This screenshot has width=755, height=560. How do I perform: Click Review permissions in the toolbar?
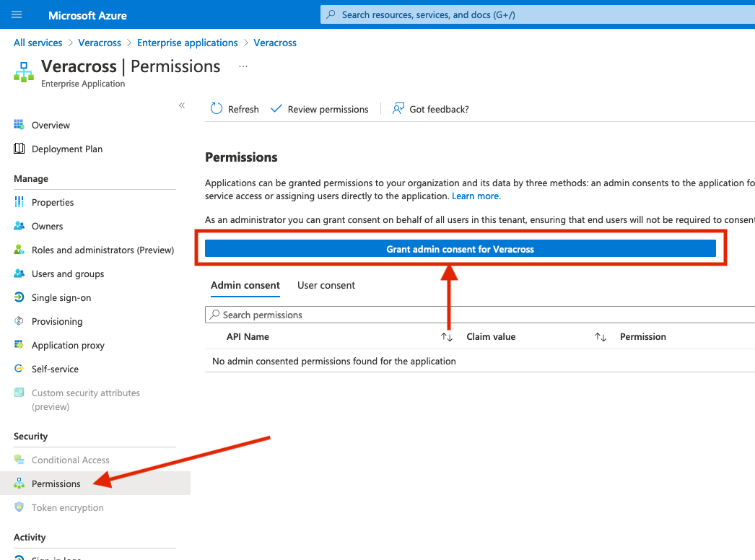pyautogui.click(x=320, y=109)
